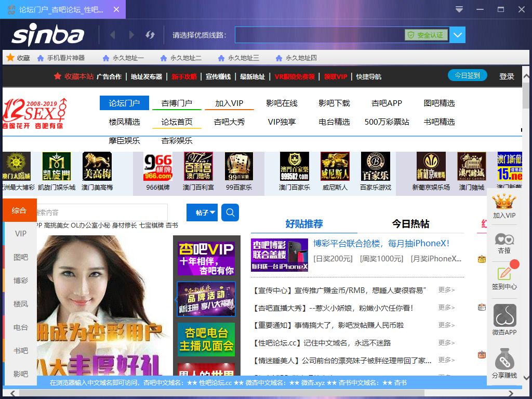Open the 博彩平台联合抢楼 headline link
Screen dimensions: 532x399
click(381, 243)
